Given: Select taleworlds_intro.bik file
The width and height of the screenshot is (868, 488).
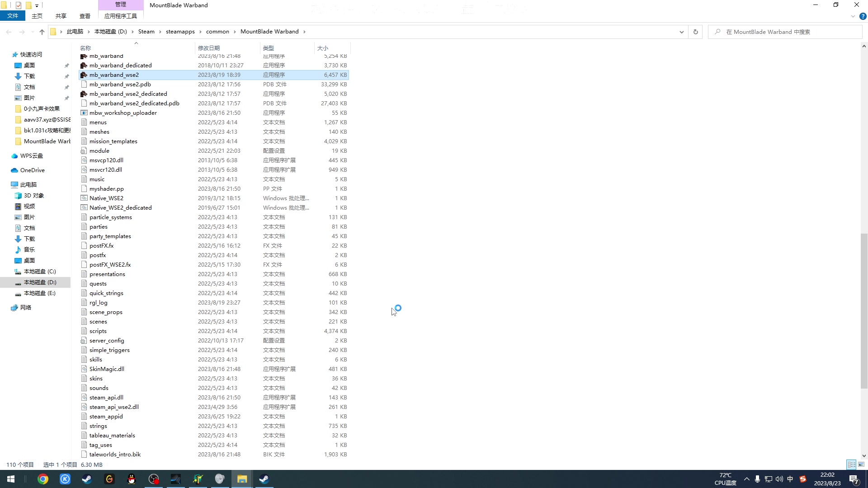Looking at the screenshot, I should pyautogui.click(x=115, y=455).
